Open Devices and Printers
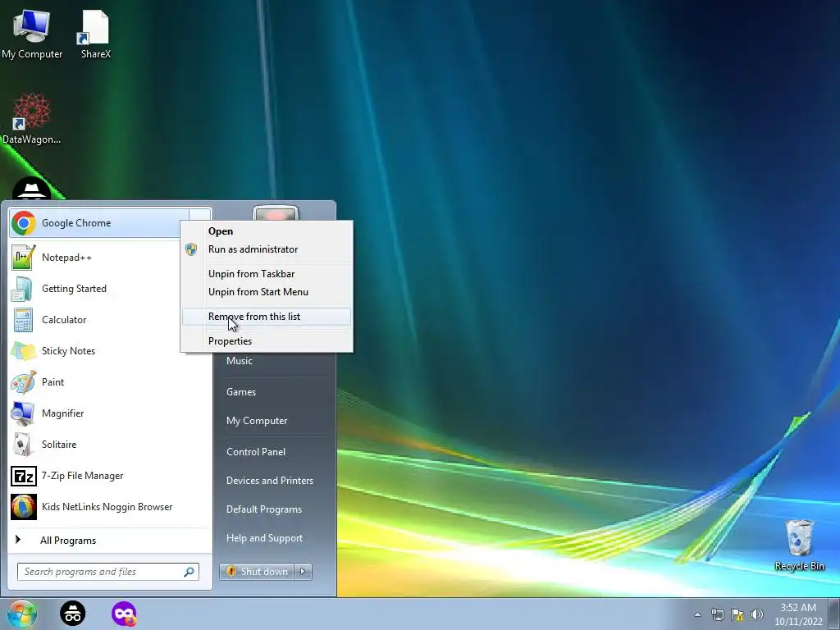Image resolution: width=840 pixels, height=630 pixels. (274, 481)
